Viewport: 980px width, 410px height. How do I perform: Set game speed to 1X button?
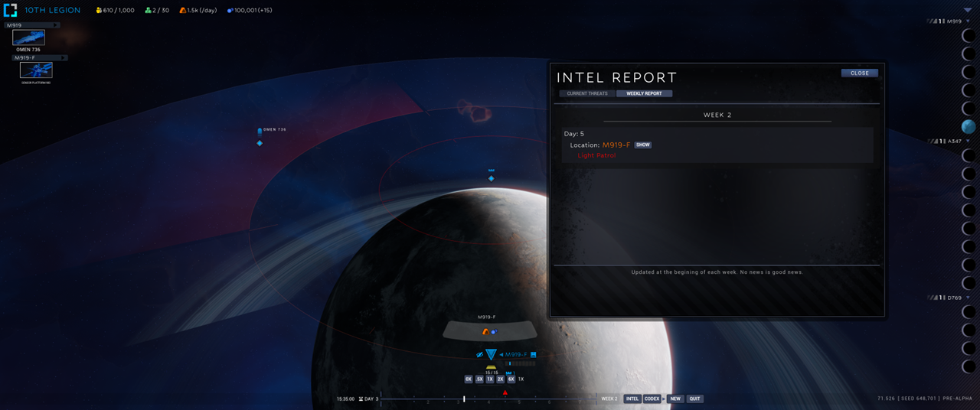[x=490, y=379]
